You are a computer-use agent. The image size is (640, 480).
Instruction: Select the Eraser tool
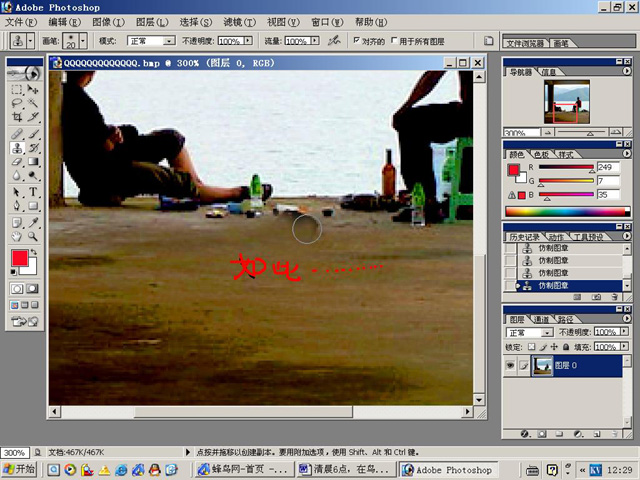click(17, 162)
